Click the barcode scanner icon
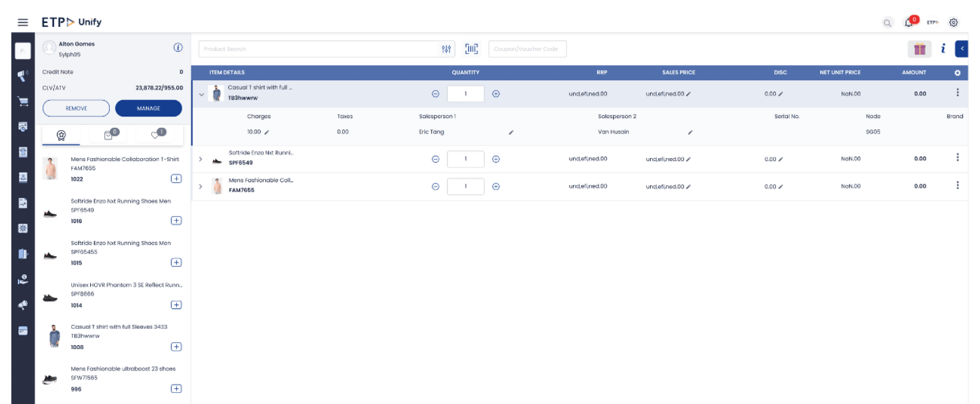 (471, 49)
